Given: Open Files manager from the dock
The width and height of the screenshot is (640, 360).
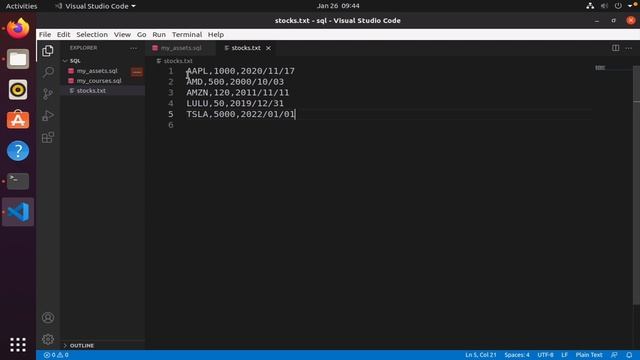Looking at the screenshot, I should coord(18,59).
